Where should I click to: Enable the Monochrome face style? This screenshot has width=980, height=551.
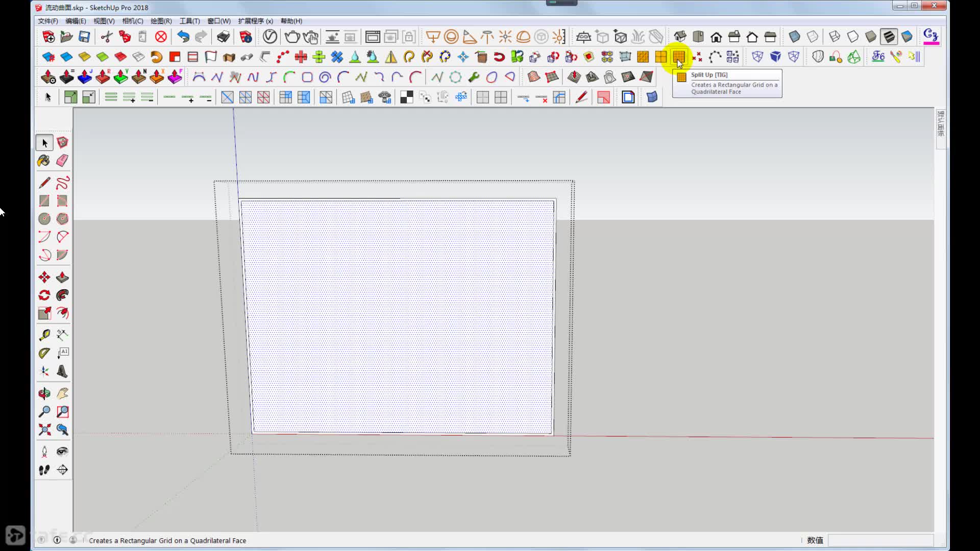(907, 37)
